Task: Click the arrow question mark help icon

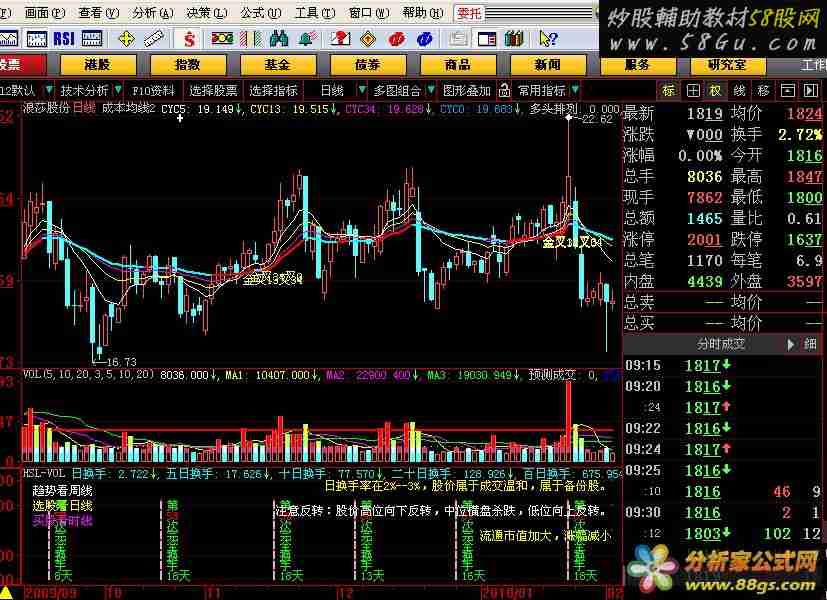Action: [549, 38]
